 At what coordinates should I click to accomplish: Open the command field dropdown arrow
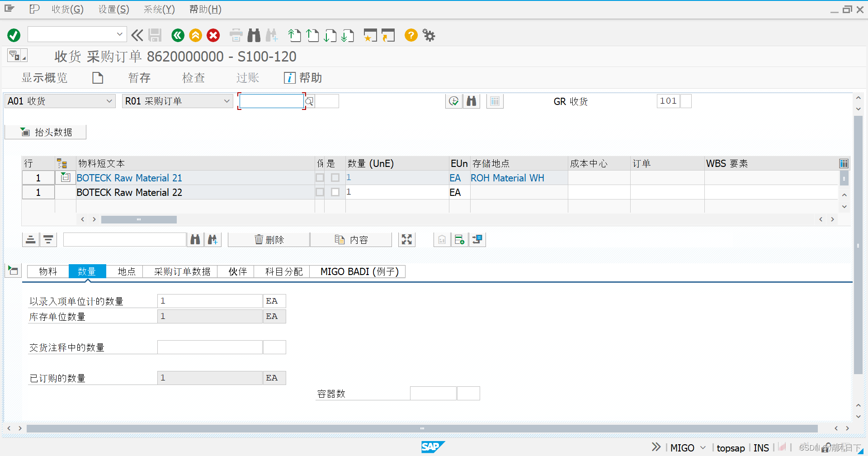[119, 34]
